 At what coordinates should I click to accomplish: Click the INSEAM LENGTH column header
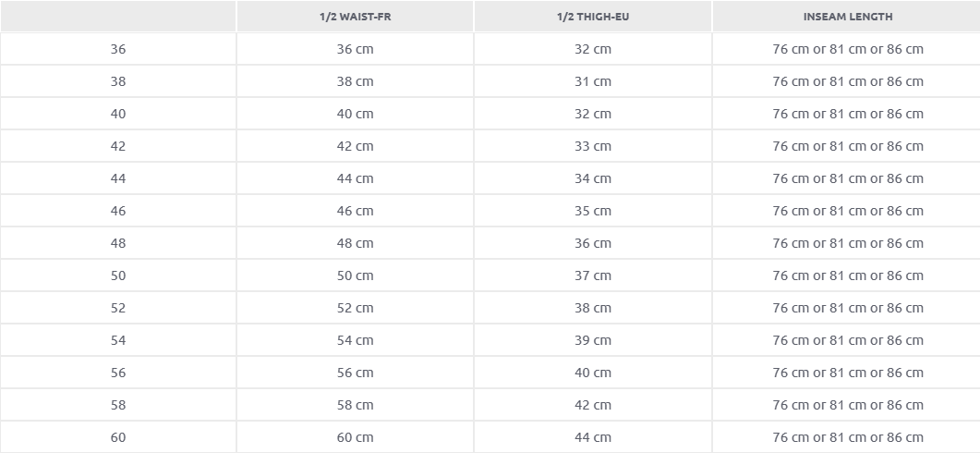[847, 17]
